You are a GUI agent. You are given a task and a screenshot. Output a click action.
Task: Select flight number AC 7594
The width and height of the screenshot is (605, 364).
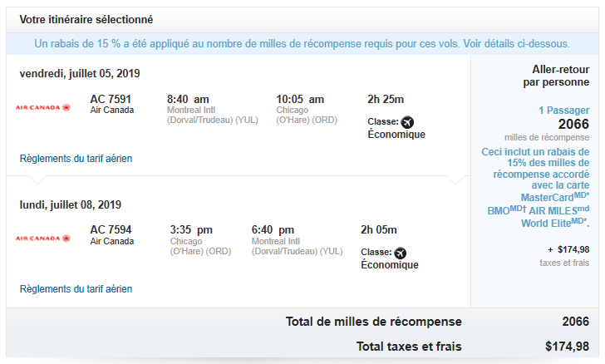tap(111, 229)
